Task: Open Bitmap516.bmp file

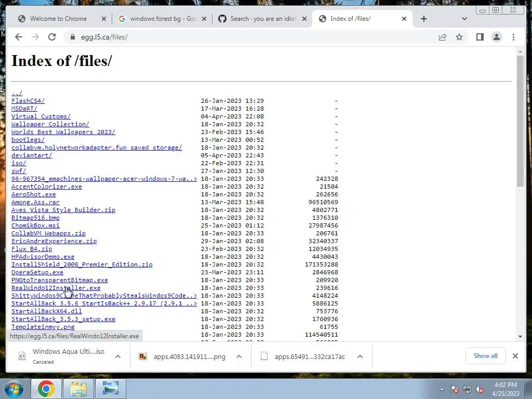Action: coord(35,218)
